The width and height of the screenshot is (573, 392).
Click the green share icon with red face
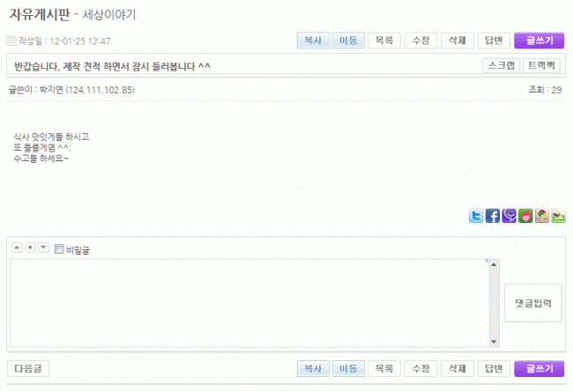[x=525, y=216]
